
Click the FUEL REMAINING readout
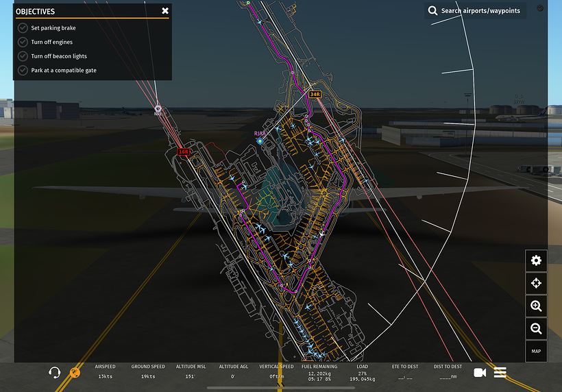(319, 373)
